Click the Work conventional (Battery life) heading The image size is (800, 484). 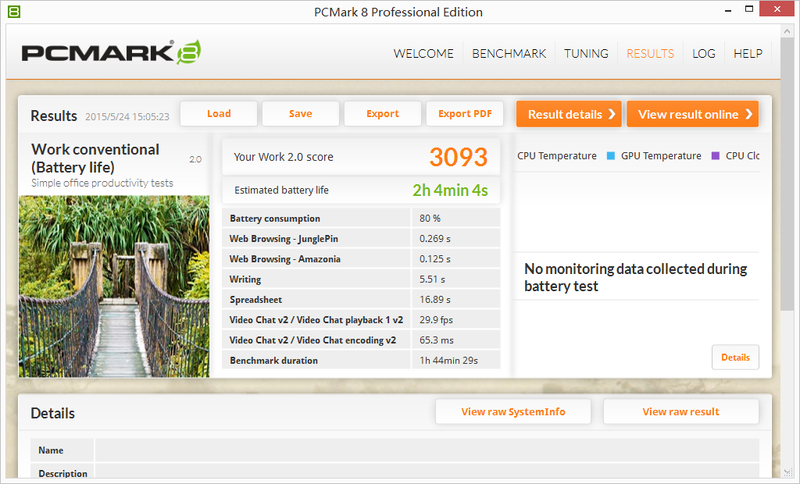[95, 158]
